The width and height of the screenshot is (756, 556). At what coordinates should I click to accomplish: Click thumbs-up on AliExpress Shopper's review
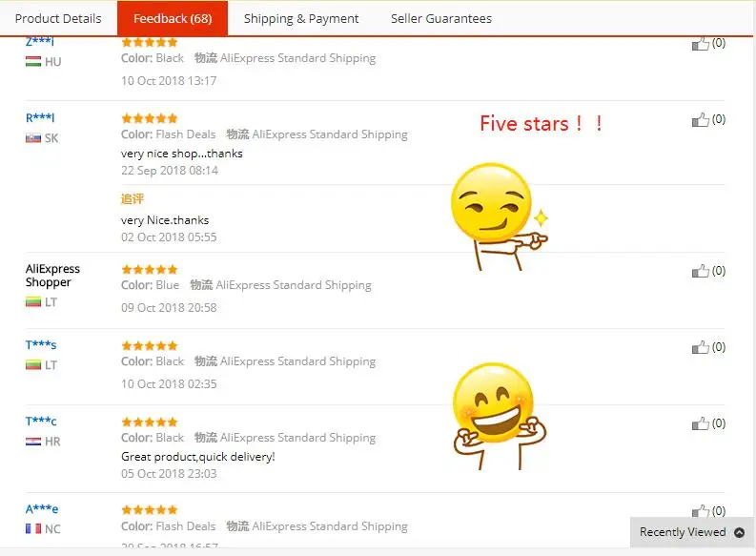pyautogui.click(x=700, y=271)
